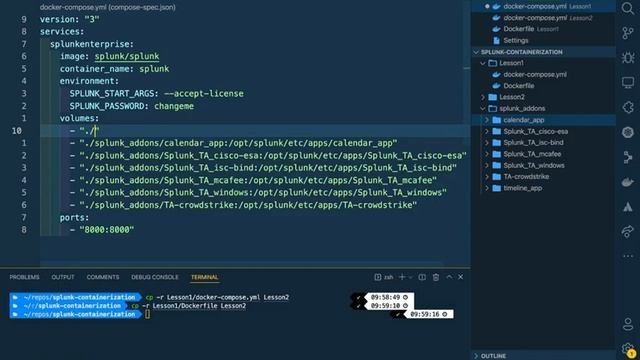Open the Run and Debug bug icon
The width and height of the screenshot is (640, 360).
pyautogui.click(x=628, y=58)
